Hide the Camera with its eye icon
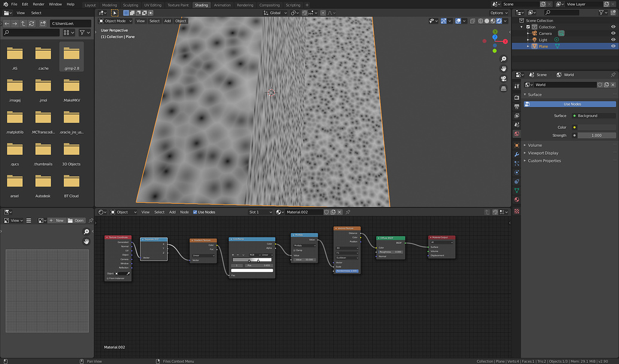 (613, 33)
